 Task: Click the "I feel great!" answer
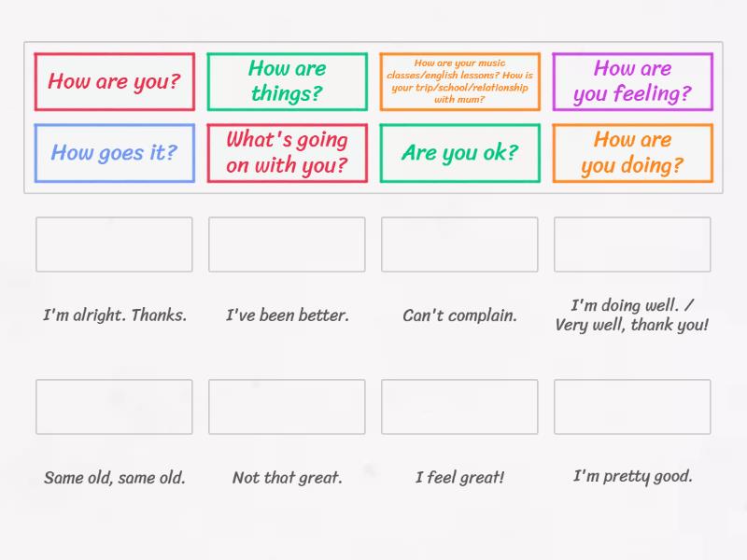[x=459, y=478]
